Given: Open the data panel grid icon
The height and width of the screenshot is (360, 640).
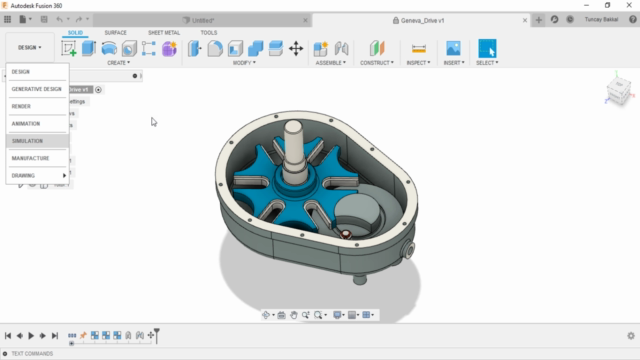Looking at the screenshot, I should tap(7, 19).
